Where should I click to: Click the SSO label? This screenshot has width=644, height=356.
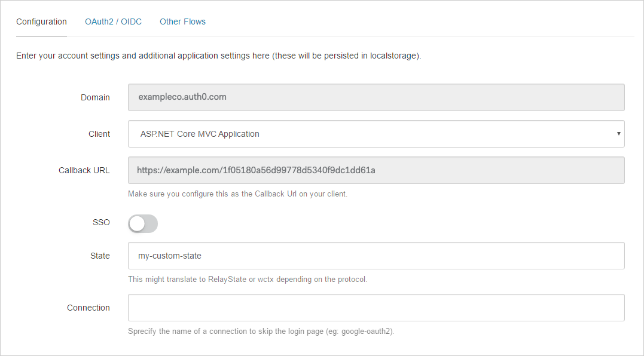click(x=101, y=222)
